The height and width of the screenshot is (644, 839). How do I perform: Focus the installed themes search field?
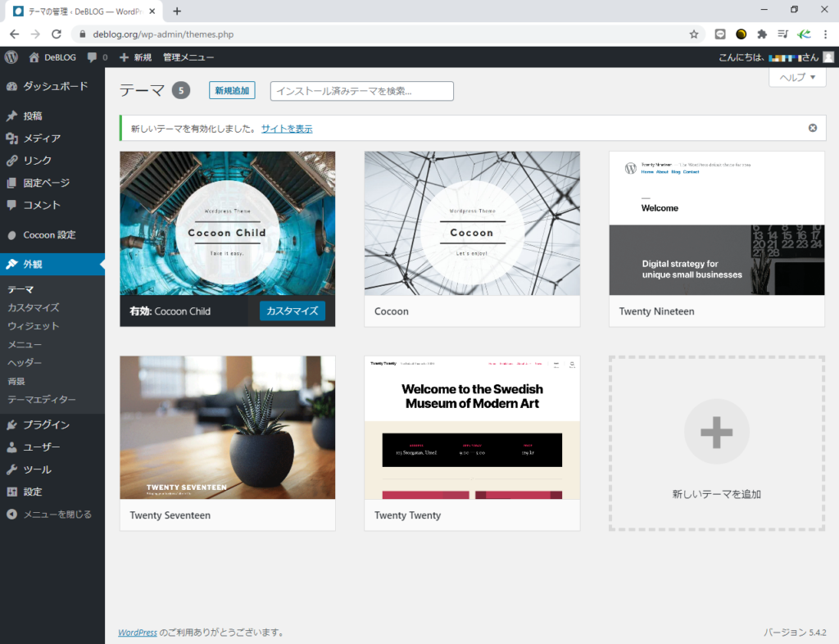click(x=361, y=91)
